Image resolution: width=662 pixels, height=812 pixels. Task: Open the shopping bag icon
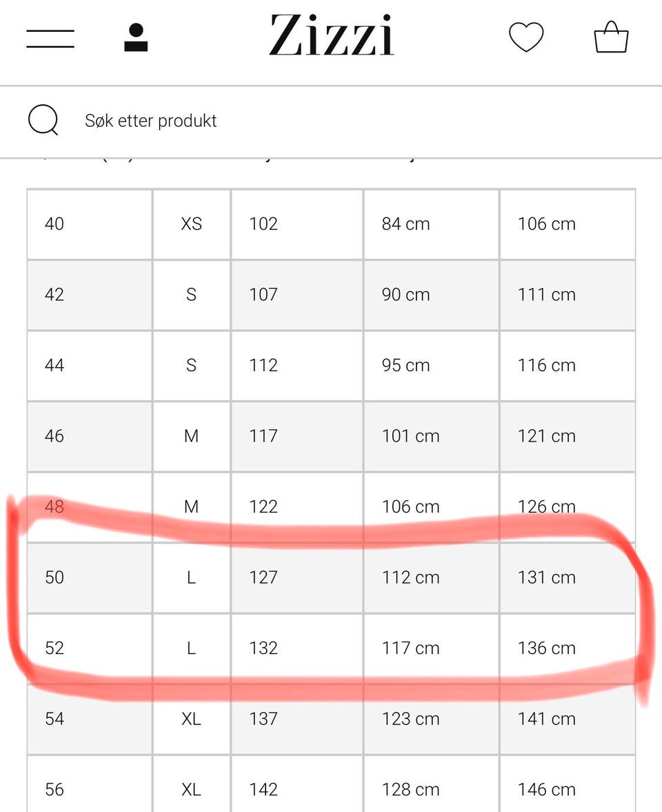[x=611, y=37]
